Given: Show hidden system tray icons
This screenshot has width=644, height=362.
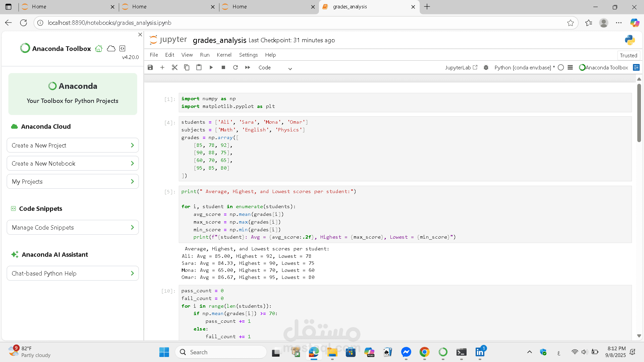Looking at the screenshot, I should (x=530, y=352).
